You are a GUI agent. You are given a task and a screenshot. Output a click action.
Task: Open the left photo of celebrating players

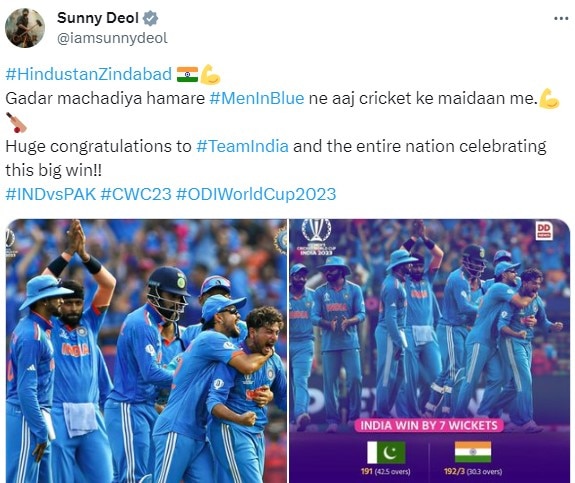(x=146, y=351)
